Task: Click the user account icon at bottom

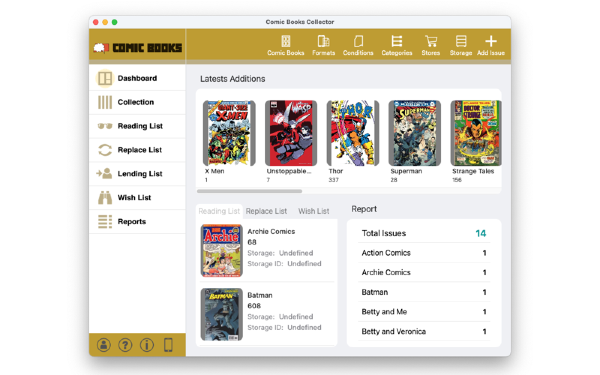Action: pos(104,345)
